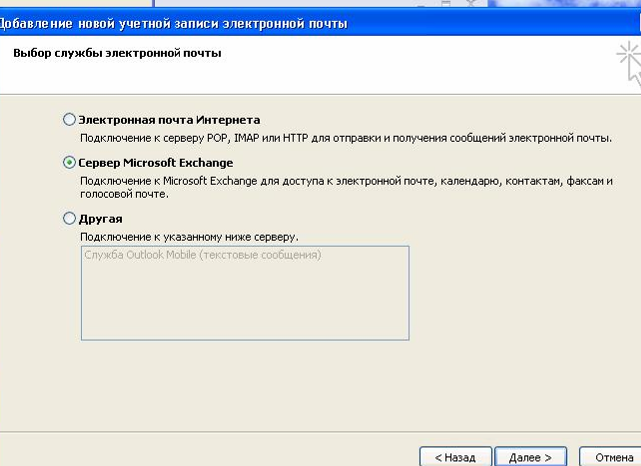The height and width of the screenshot is (466, 641).
Task: Click the wizard cursor icon in header
Action: coord(630,64)
